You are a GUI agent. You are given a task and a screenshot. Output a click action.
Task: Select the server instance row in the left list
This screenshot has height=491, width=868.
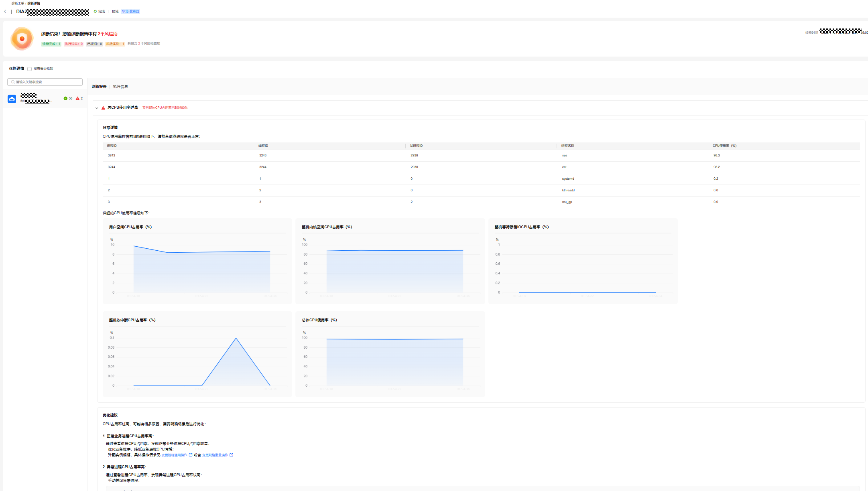click(x=45, y=99)
